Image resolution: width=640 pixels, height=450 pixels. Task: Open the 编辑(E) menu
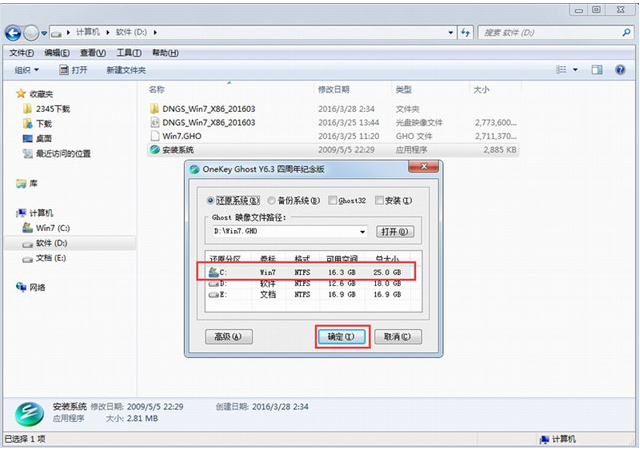point(57,53)
